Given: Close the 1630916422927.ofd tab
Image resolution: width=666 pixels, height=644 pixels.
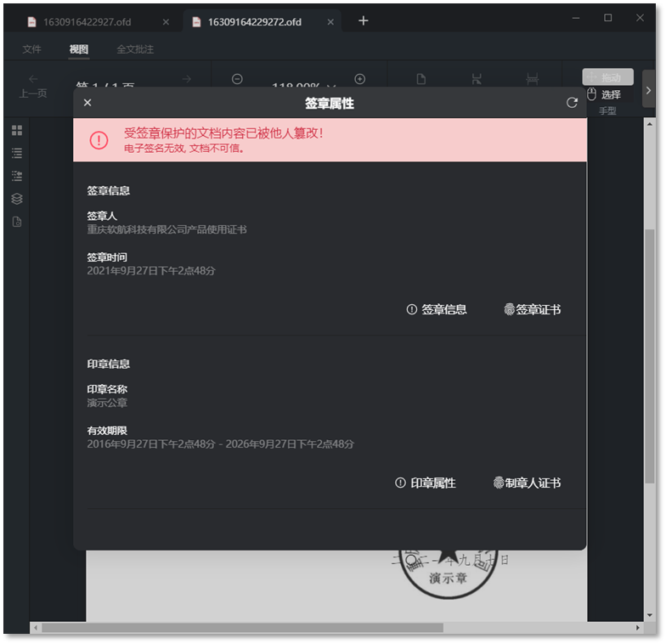Looking at the screenshot, I should coord(166,22).
